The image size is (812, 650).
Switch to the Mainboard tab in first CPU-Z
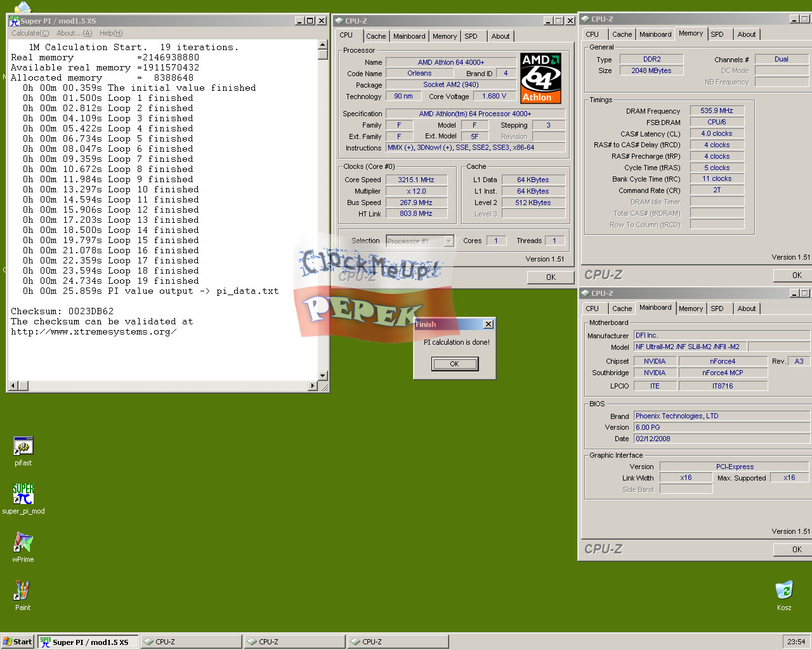pos(409,36)
